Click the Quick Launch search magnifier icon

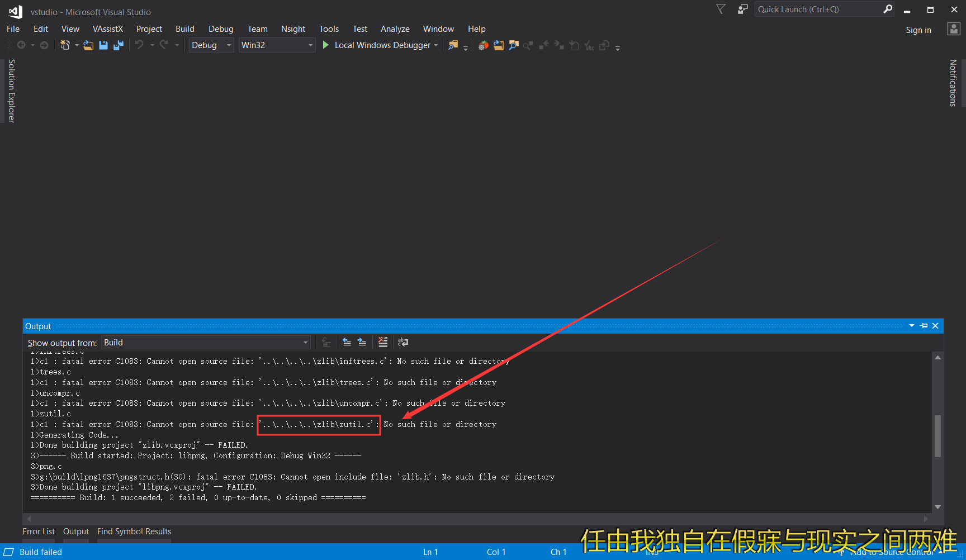point(887,9)
